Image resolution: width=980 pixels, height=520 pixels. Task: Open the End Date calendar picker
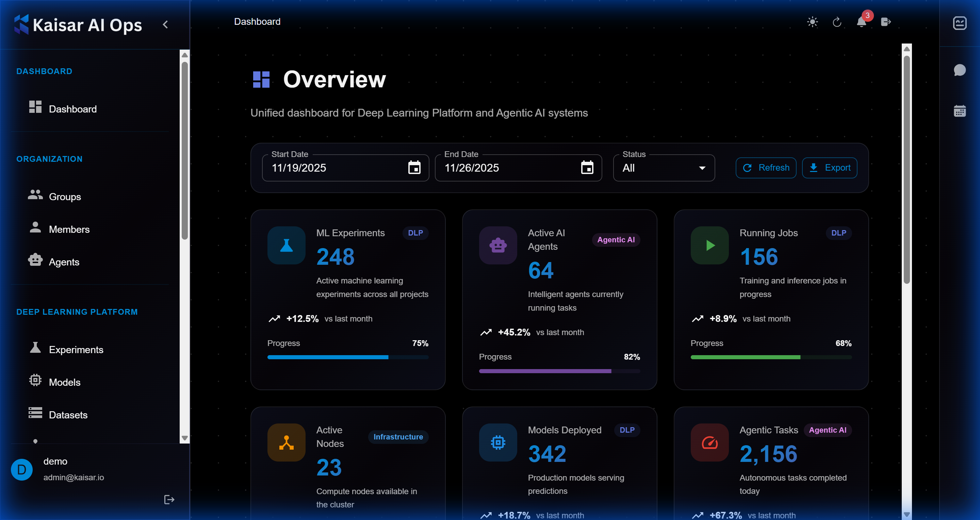pyautogui.click(x=587, y=168)
